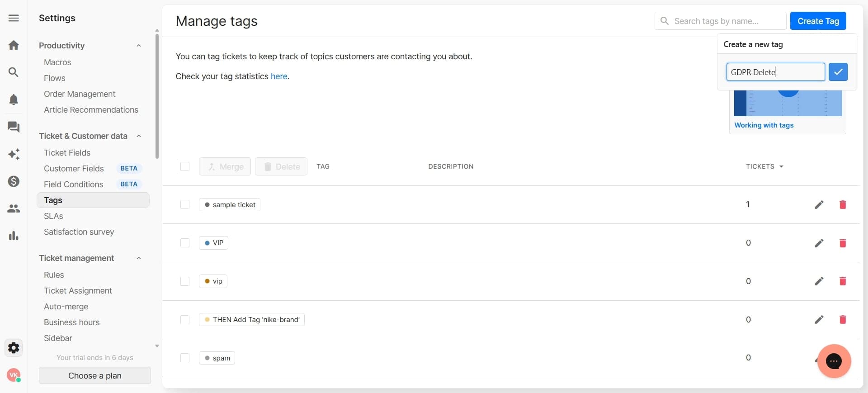This screenshot has width=868, height=393.
Task: Click the Delete bulk button
Action: 281,166
